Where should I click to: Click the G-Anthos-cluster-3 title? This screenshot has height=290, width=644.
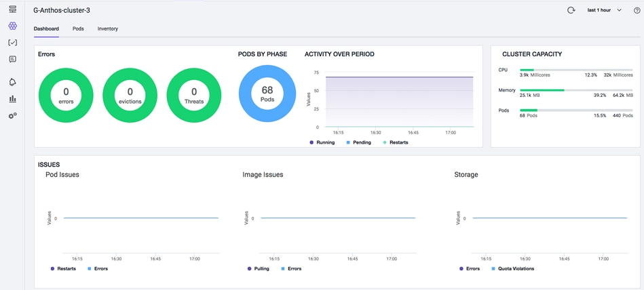click(x=62, y=10)
